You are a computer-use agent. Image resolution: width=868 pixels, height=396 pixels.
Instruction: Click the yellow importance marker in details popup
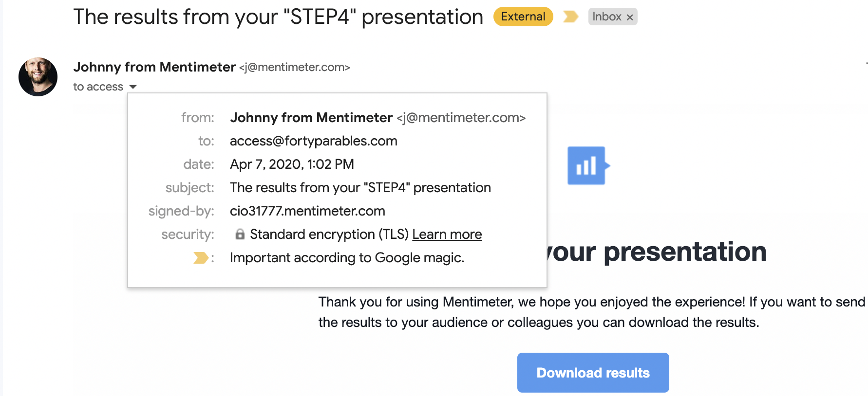[x=201, y=258]
